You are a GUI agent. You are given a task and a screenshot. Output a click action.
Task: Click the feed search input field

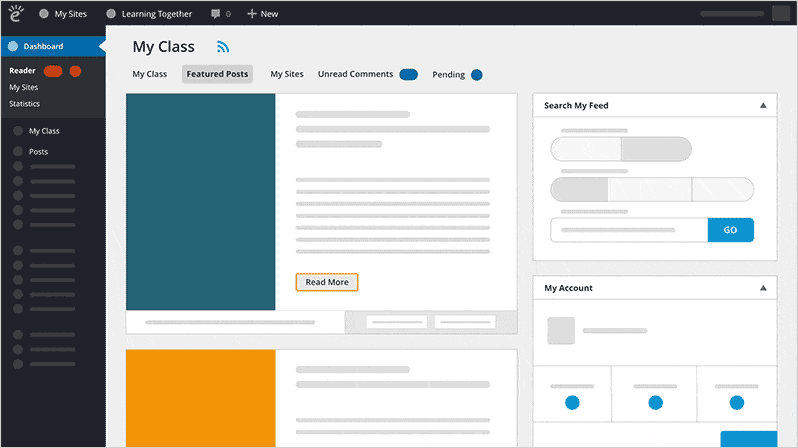tap(629, 230)
